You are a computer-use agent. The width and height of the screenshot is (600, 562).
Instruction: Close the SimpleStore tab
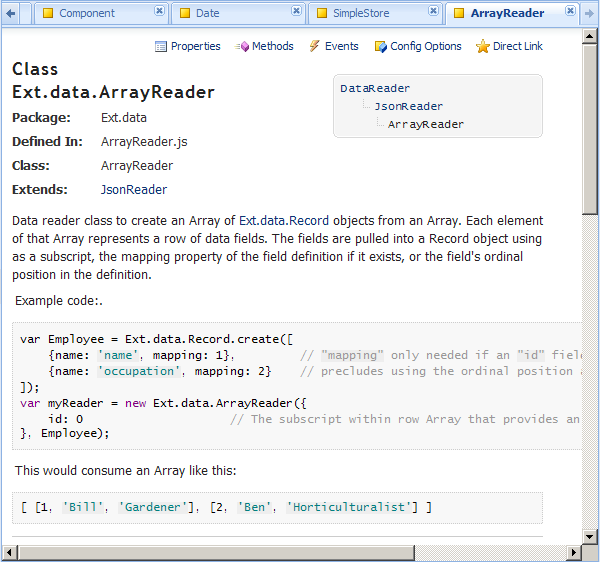(x=433, y=11)
